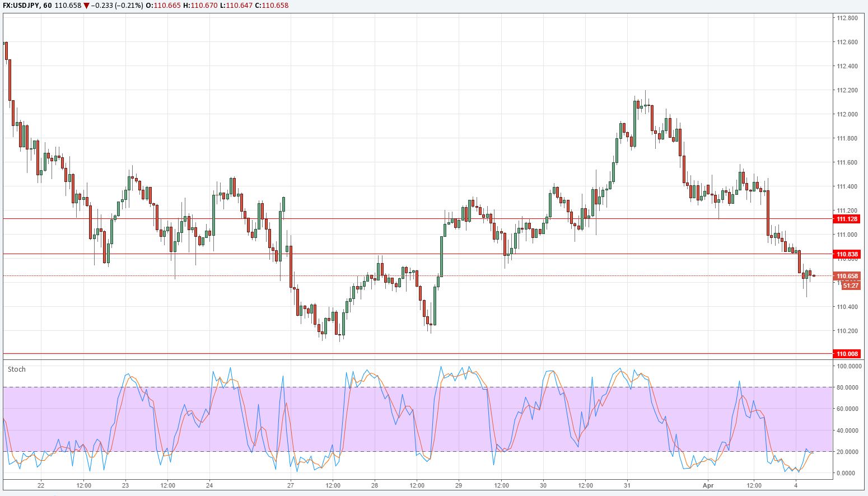Screen dimensions: 868x496
Task: Click 111.000 on the price axis
Action: tap(847, 235)
